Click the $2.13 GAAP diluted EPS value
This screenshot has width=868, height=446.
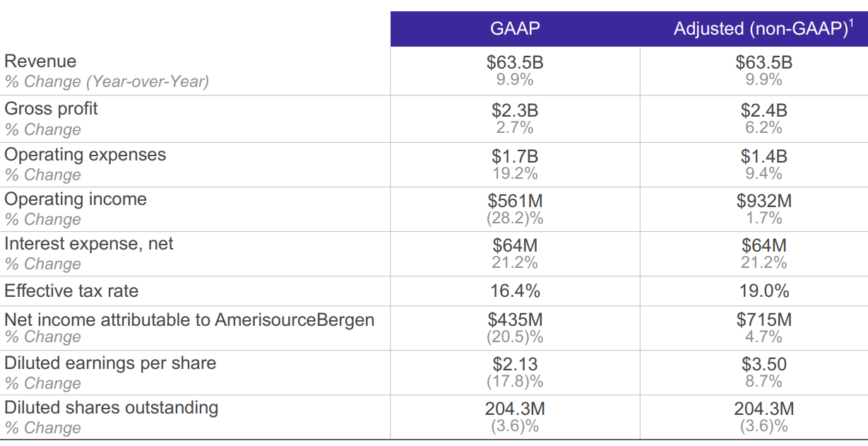(x=515, y=365)
